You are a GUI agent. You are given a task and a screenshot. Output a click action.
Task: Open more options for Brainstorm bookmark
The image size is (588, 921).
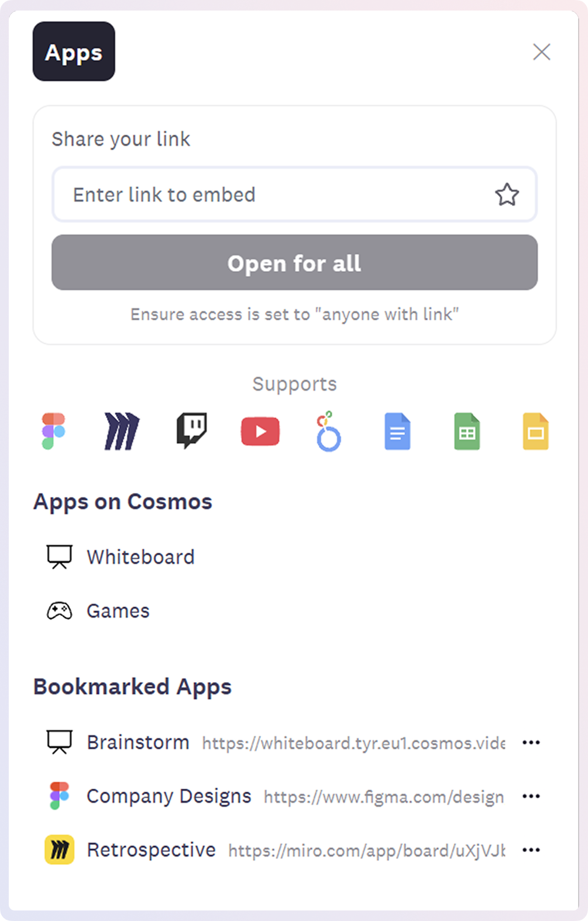531,742
